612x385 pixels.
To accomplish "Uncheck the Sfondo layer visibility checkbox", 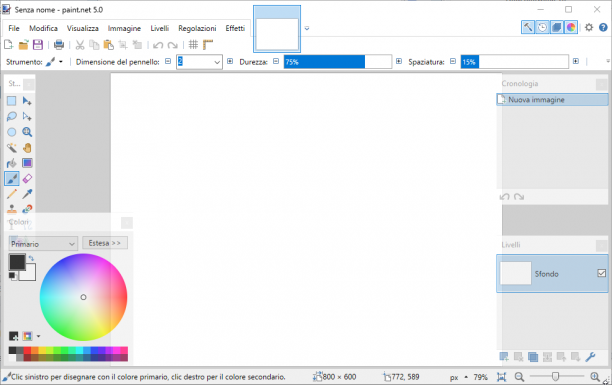I will 601,273.
